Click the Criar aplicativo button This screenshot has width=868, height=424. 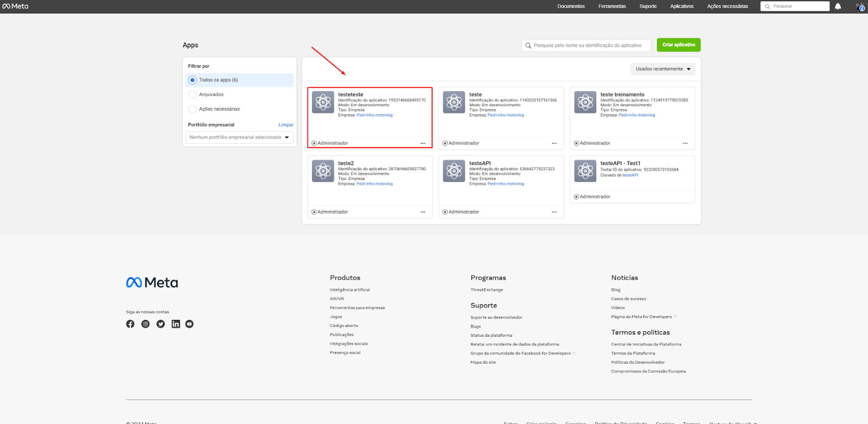pyautogui.click(x=678, y=45)
